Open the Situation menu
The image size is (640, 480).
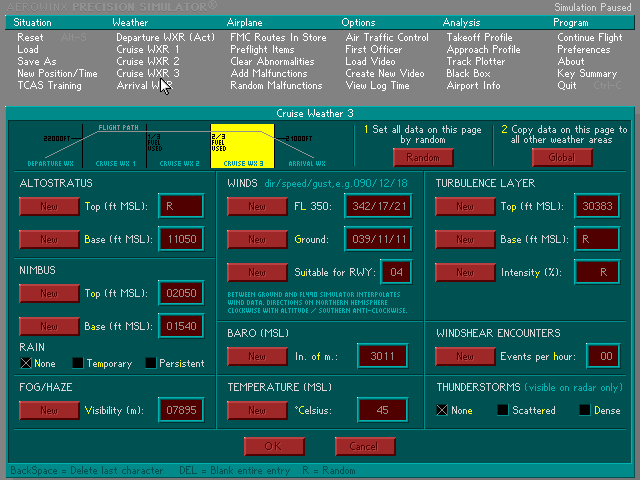pyautogui.click(x=32, y=22)
